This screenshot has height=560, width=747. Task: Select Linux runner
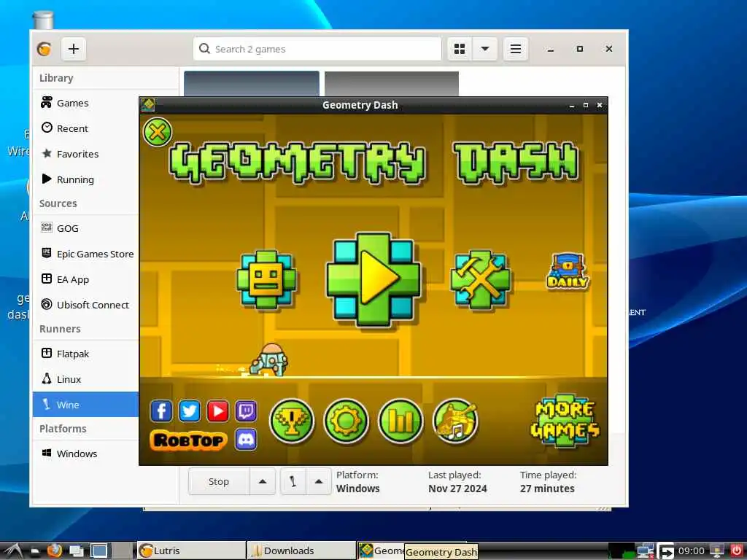(x=86, y=379)
